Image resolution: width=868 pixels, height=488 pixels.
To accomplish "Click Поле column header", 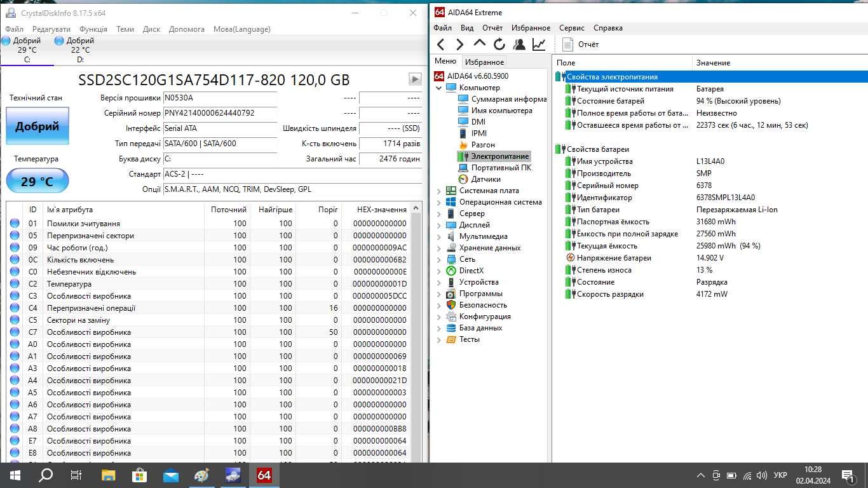I will tap(622, 63).
